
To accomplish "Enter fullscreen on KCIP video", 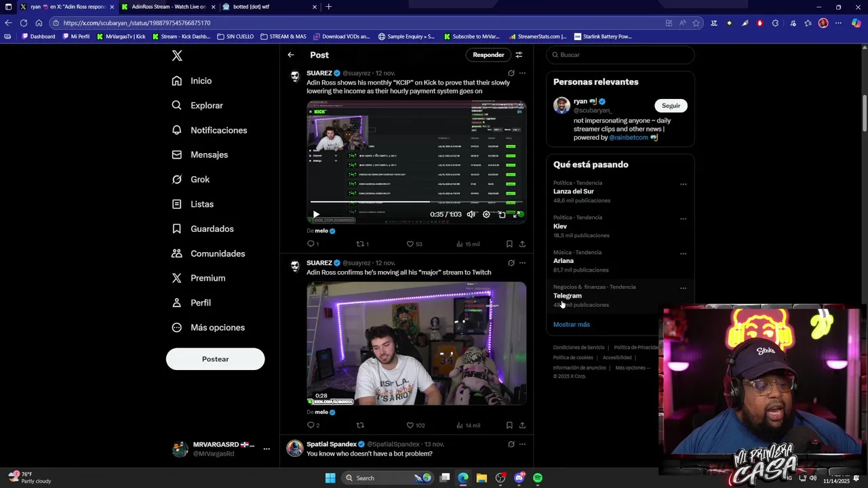I will 517,214.
